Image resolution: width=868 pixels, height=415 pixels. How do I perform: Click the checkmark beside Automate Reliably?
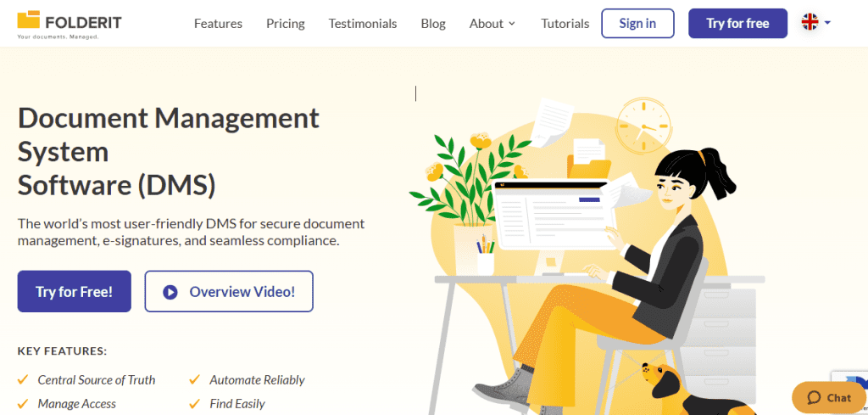click(x=195, y=380)
